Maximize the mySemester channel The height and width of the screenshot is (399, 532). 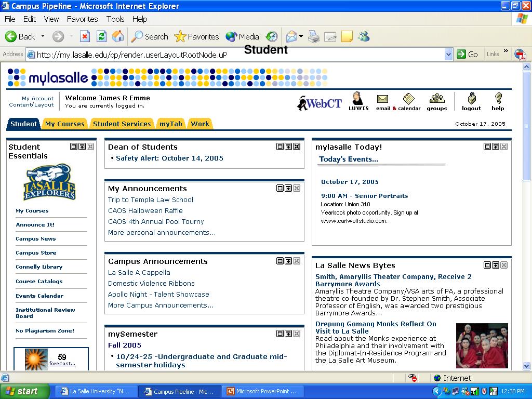coord(280,334)
